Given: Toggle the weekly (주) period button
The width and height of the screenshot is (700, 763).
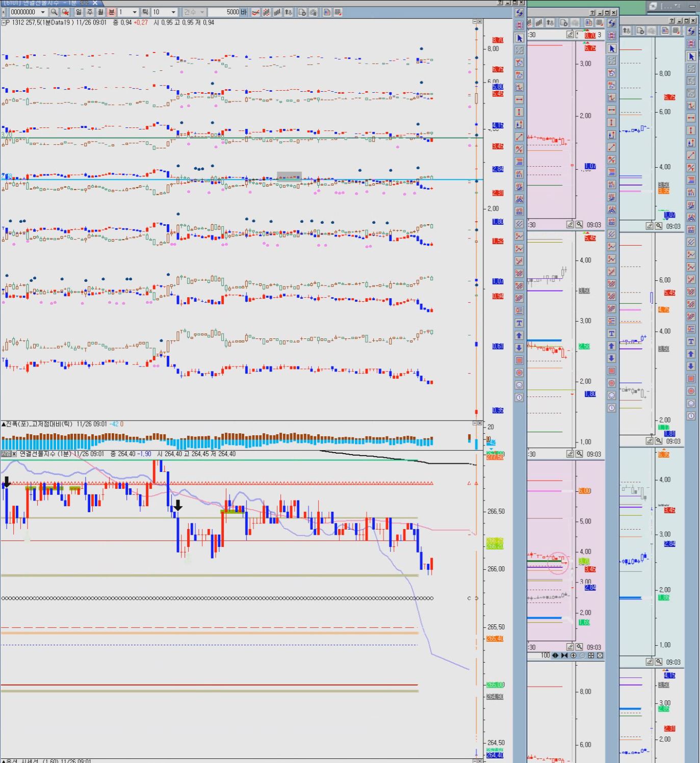Looking at the screenshot, I should [x=90, y=12].
